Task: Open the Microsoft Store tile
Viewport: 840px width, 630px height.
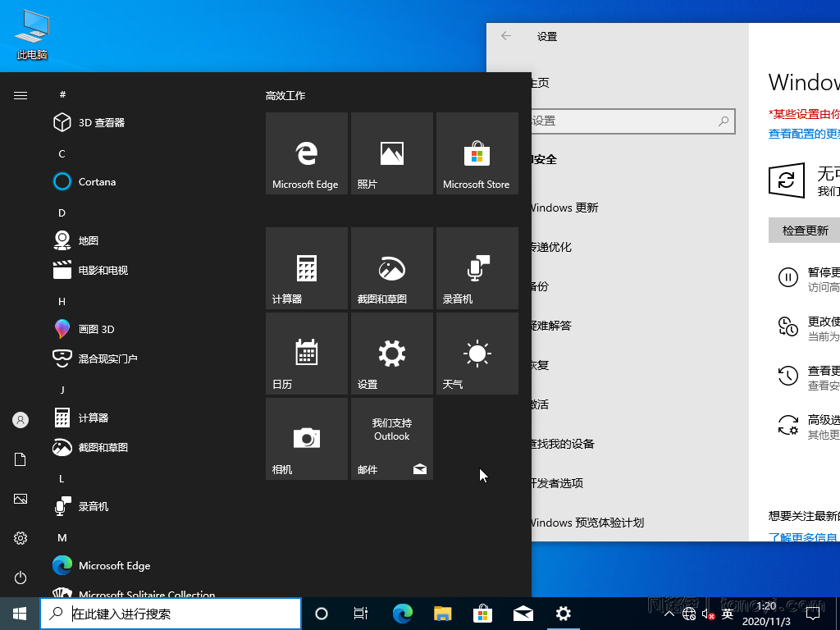Action: (477, 153)
